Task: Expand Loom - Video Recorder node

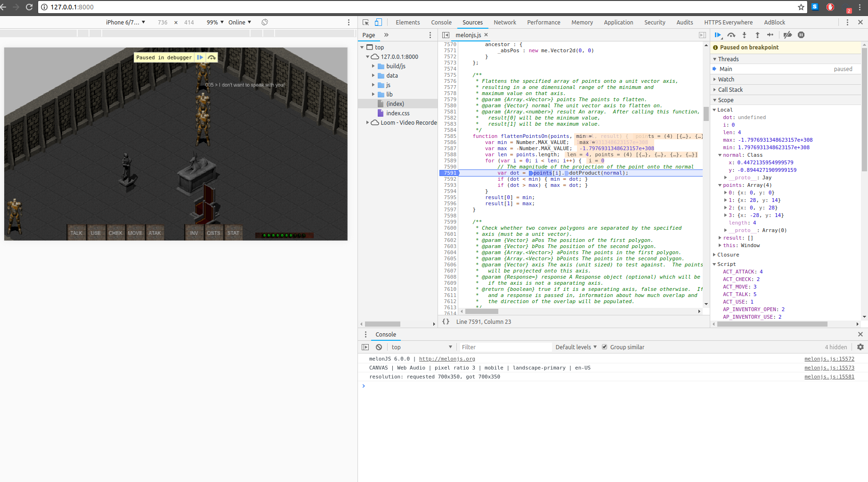Action: pos(368,122)
